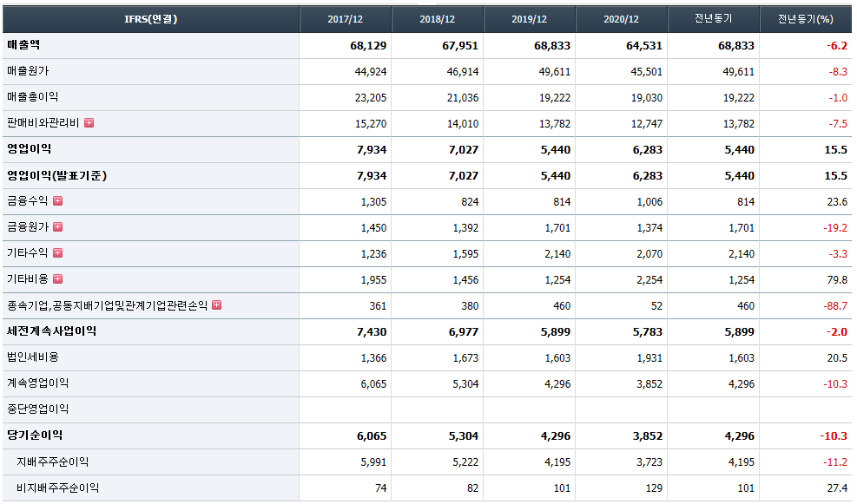The image size is (857, 504).
Task: Select the 매출총이익 row label
Action: 33,96
